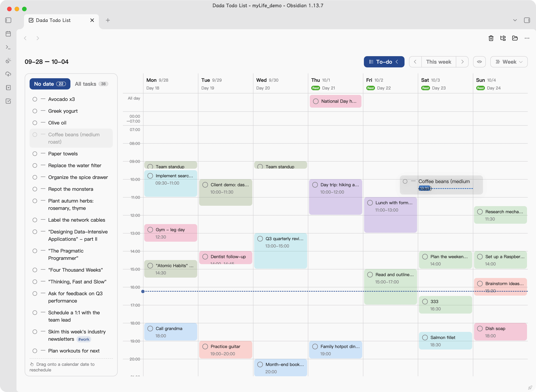Jump to This week button
This screenshot has width=536, height=392.
coord(438,62)
